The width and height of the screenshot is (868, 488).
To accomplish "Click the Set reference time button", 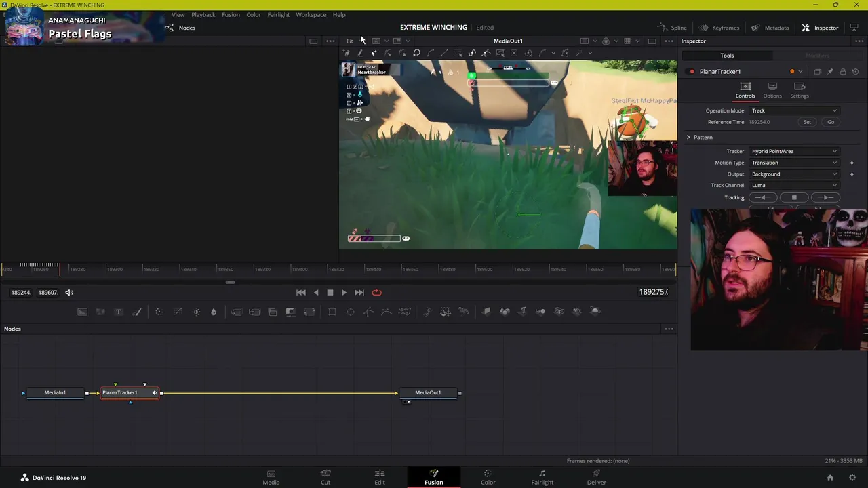I will click(x=807, y=122).
